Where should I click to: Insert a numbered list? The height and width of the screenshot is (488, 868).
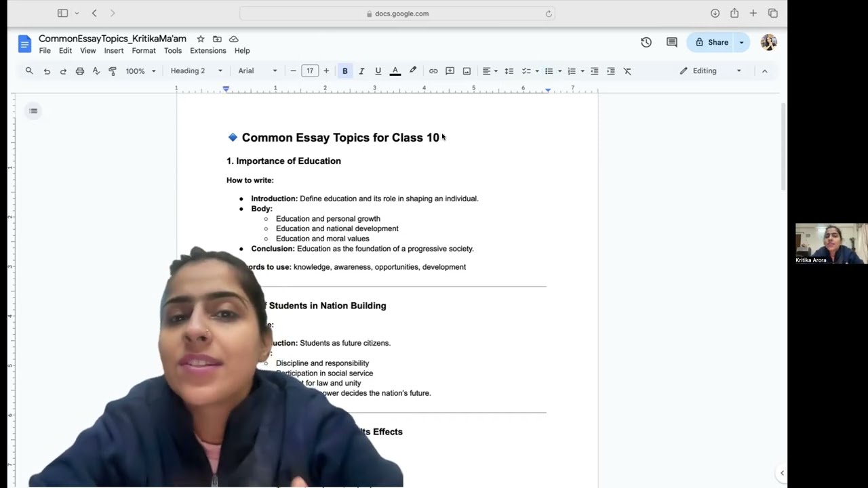(x=572, y=70)
